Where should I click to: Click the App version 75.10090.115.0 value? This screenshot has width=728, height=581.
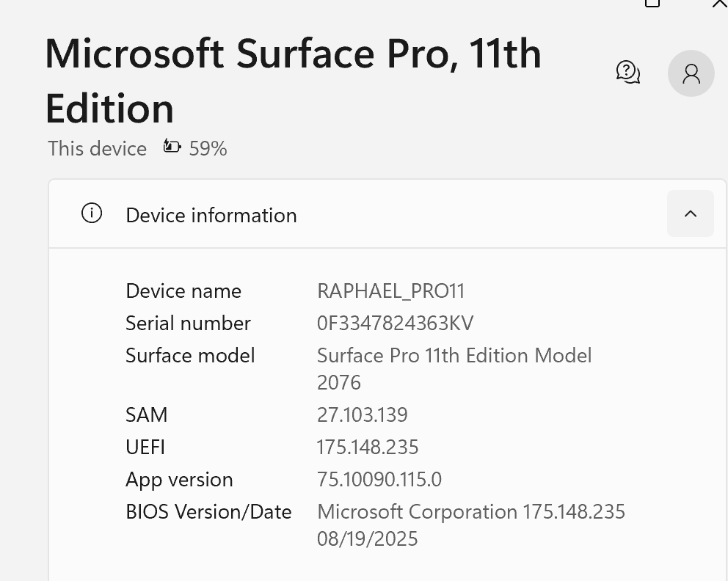379,480
